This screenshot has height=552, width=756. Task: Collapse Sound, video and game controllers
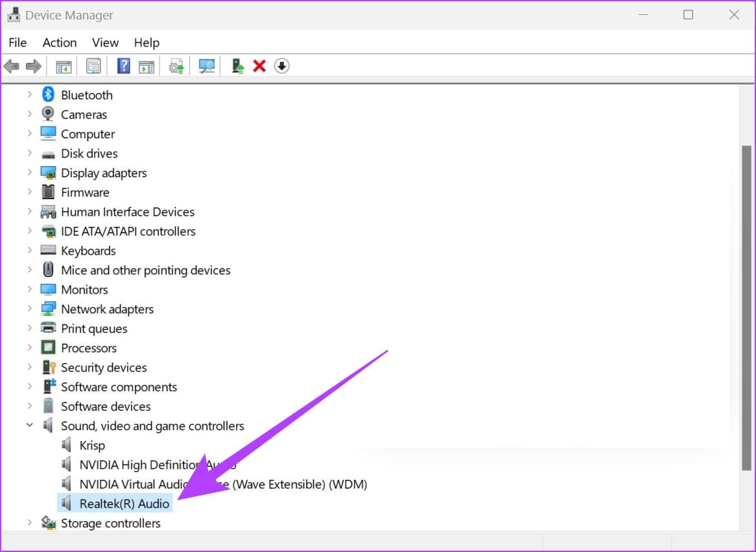(29, 425)
